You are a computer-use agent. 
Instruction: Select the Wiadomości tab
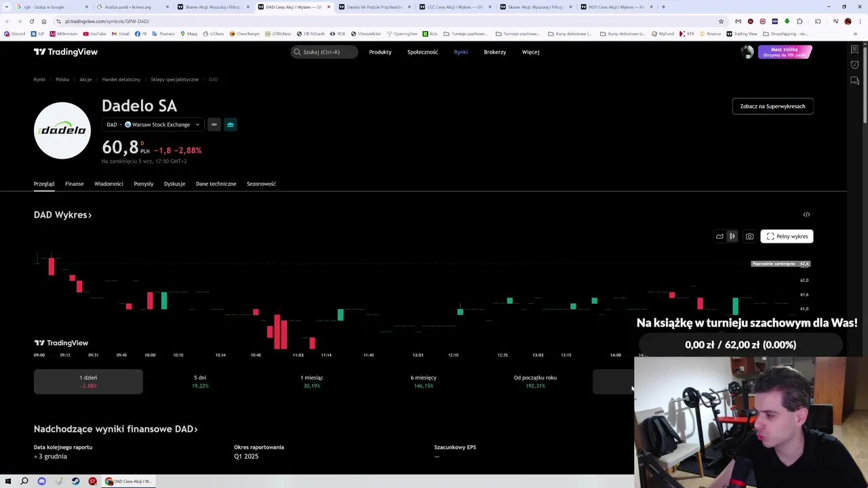pyautogui.click(x=108, y=184)
